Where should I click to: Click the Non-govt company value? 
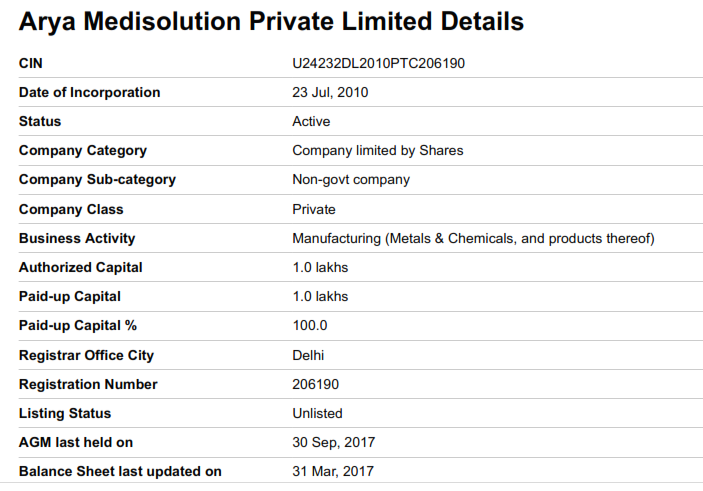tap(351, 180)
